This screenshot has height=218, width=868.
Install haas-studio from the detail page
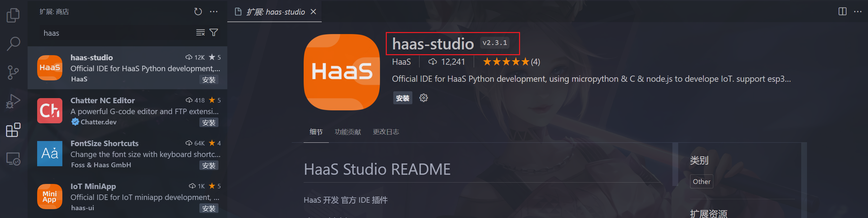click(402, 98)
